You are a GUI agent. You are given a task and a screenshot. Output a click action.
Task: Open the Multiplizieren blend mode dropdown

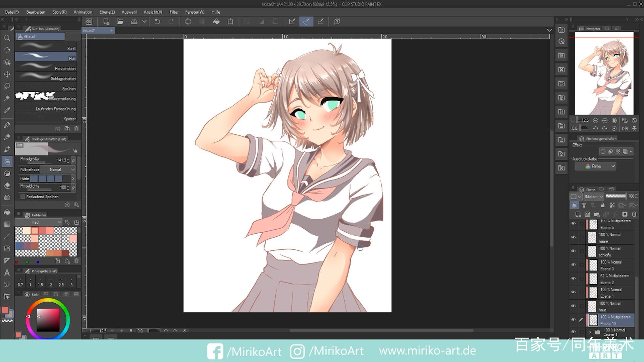coord(594,196)
